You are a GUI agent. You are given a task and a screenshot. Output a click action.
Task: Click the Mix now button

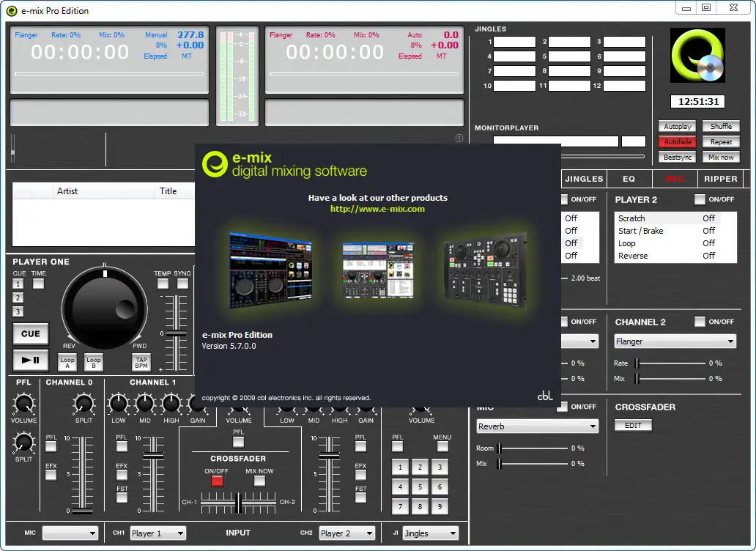[x=721, y=157]
